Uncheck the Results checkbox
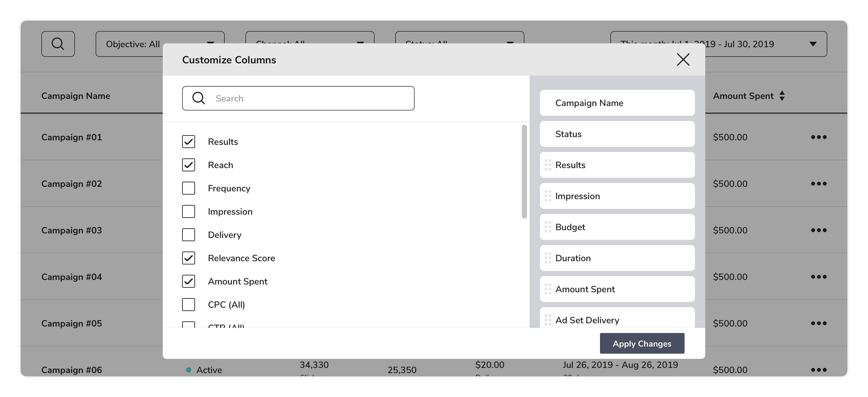This screenshot has height=397, width=868. coord(188,142)
